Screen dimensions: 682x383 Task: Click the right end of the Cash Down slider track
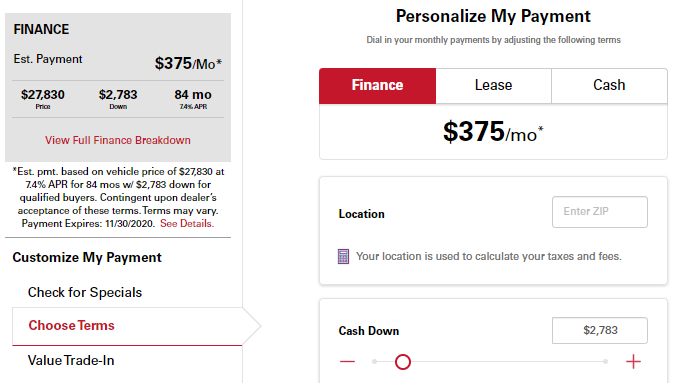click(605, 361)
